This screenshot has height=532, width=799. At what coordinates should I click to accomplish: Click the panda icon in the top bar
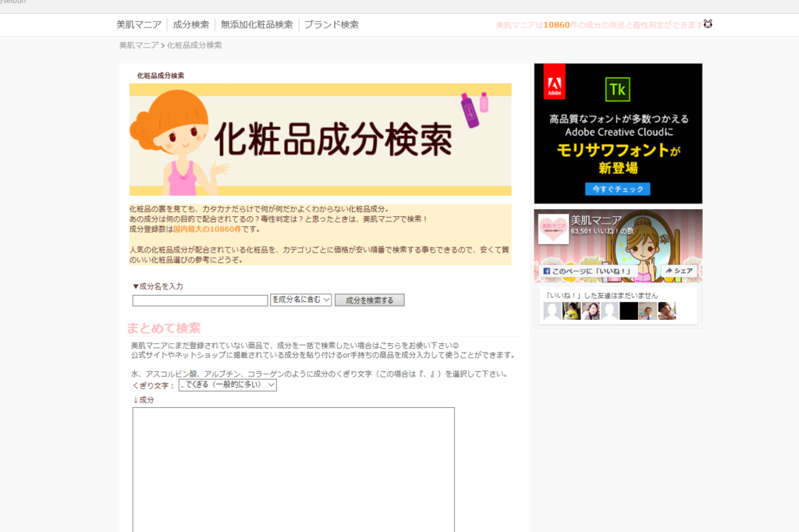point(708,24)
